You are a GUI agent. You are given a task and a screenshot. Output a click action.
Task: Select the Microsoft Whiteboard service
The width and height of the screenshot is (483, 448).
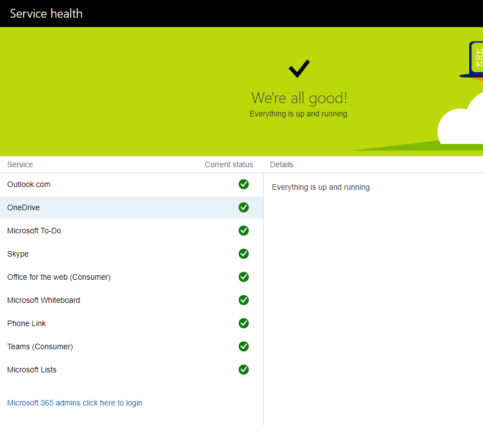click(x=132, y=300)
